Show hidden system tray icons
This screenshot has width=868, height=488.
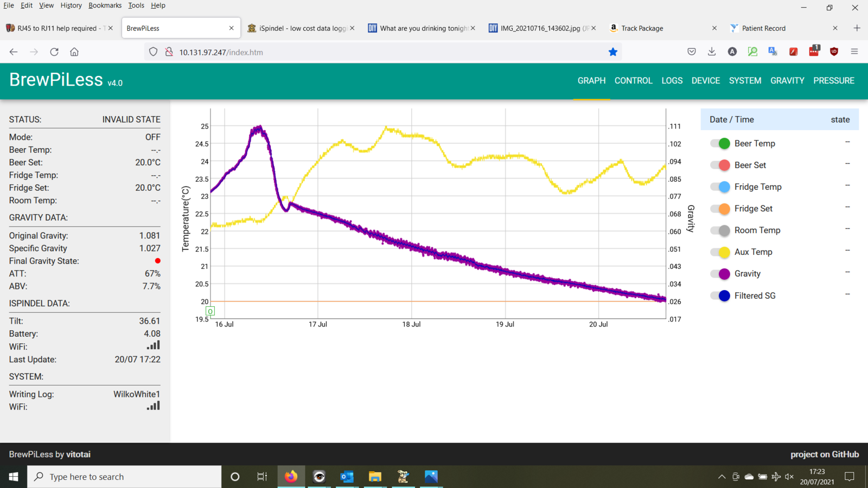pyautogui.click(x=722, y=477)
